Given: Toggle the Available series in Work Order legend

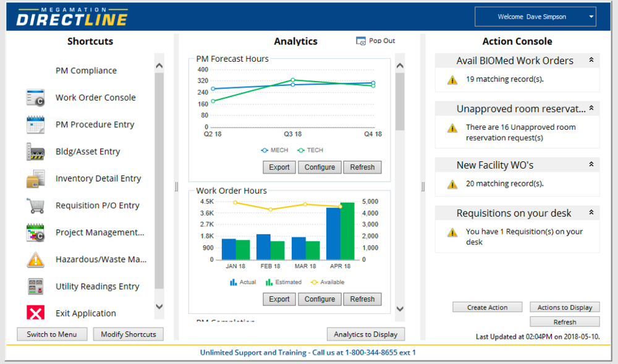Looking at the screenshot, I should pos(328,282).
